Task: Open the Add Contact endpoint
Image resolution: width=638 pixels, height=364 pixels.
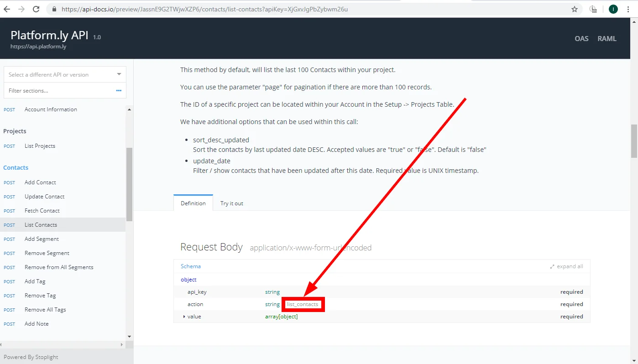Action: [40, 182]
